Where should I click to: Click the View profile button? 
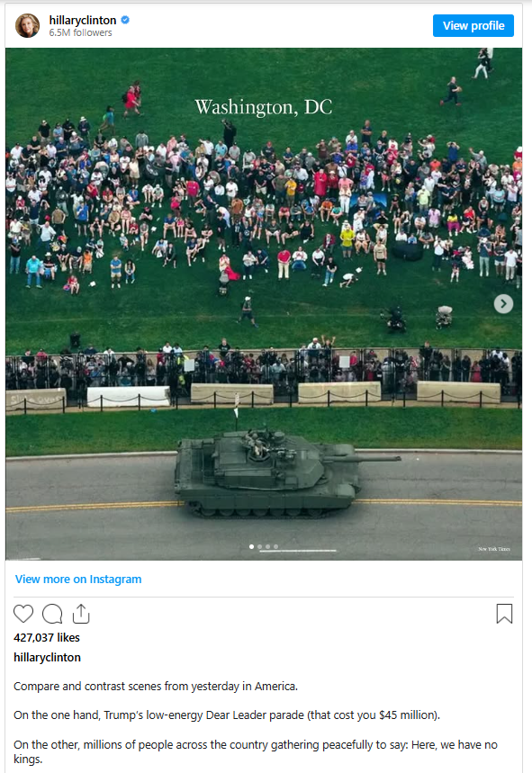(473, 25)
